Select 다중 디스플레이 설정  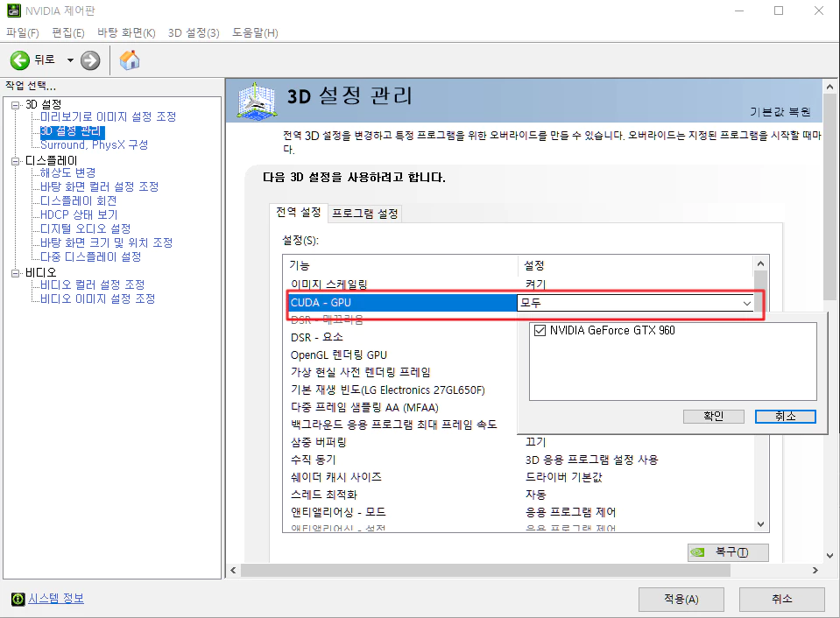(90, 256)
